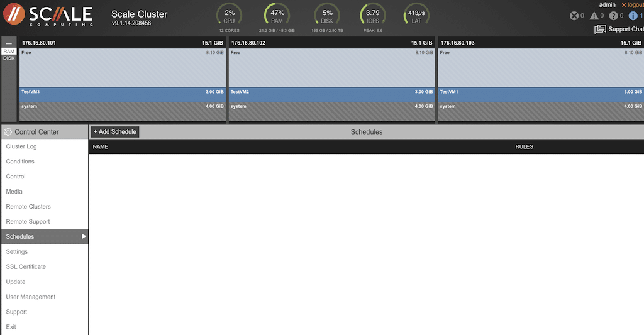Click Schedules panel title
The width and height of the screenshot is (644, 335).
367,132
